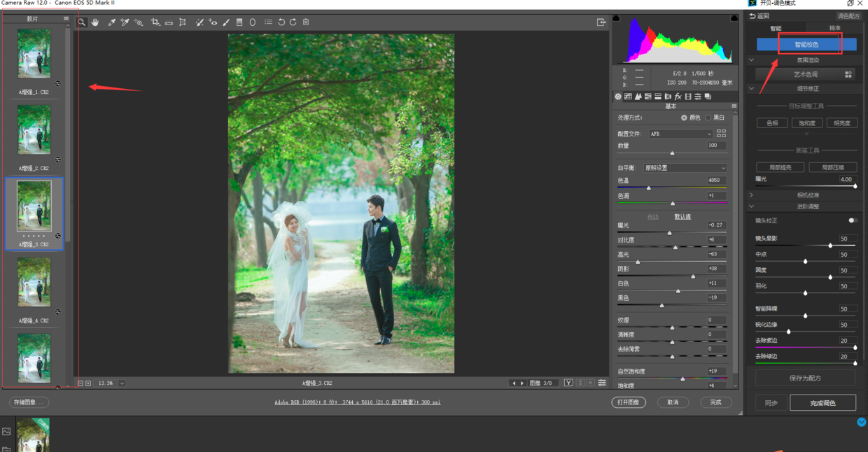Click the 艺术色调 button
The height and width of the screenshot is (452, 868).
pyautogui.click(x=806, y=74)
